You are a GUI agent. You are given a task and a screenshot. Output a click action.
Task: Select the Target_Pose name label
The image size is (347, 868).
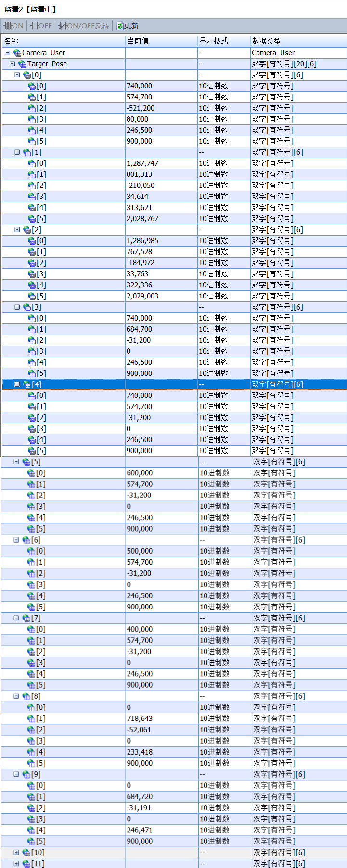47,63
